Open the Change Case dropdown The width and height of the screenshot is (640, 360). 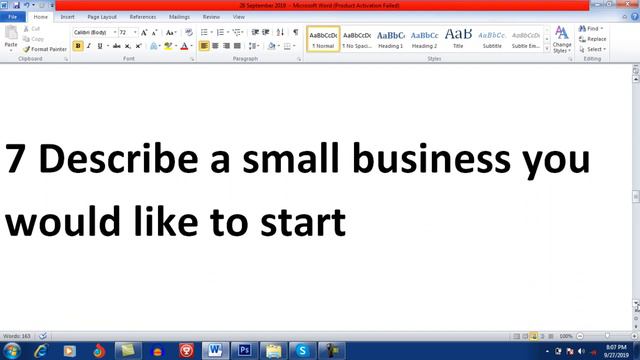(171, 32)
